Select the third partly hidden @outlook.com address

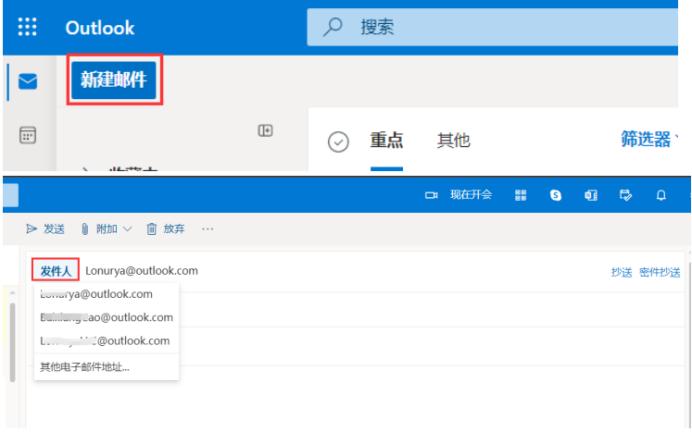[106, 341]
